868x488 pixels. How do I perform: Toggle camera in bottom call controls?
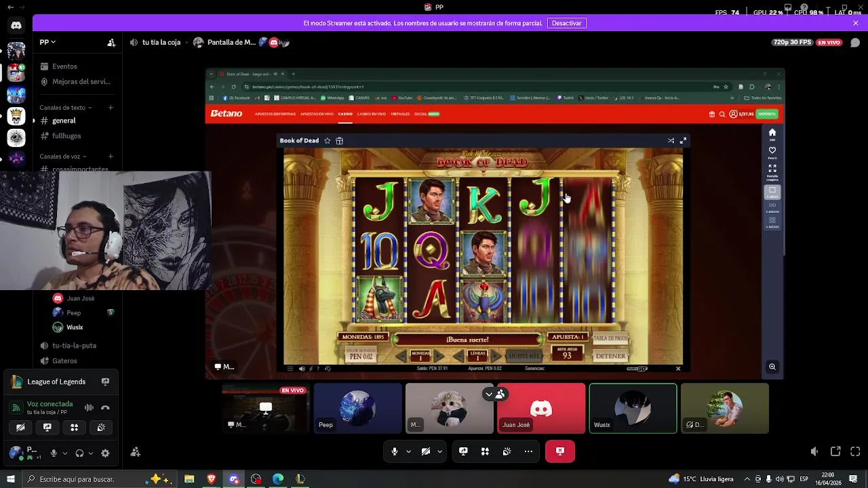click(426, 451)
